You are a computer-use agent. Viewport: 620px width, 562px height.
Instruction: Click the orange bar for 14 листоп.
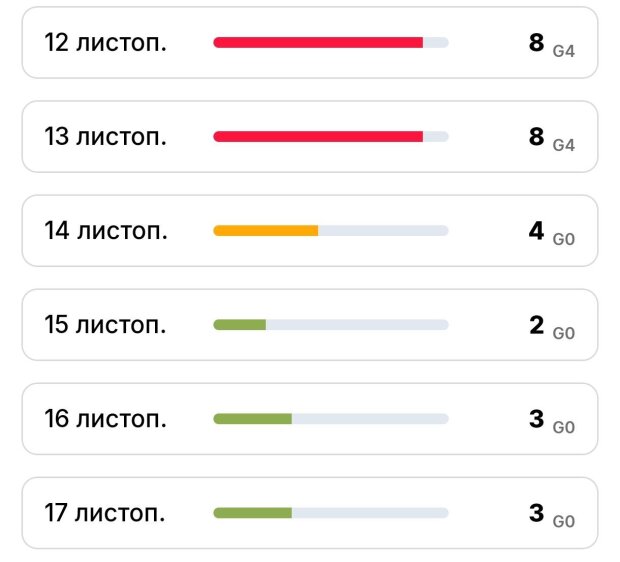pyautogui.click(x=266, y=230)
